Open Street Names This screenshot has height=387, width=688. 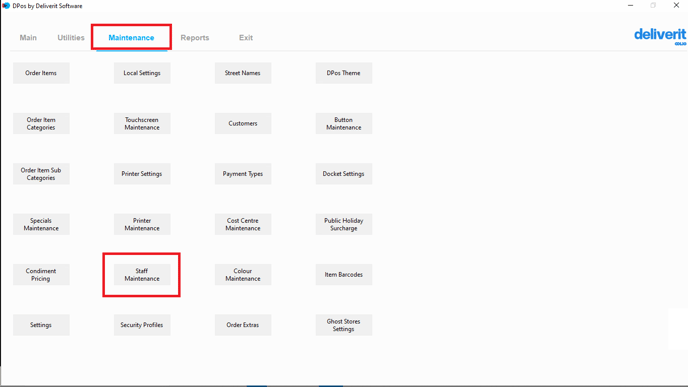[243, 73]
